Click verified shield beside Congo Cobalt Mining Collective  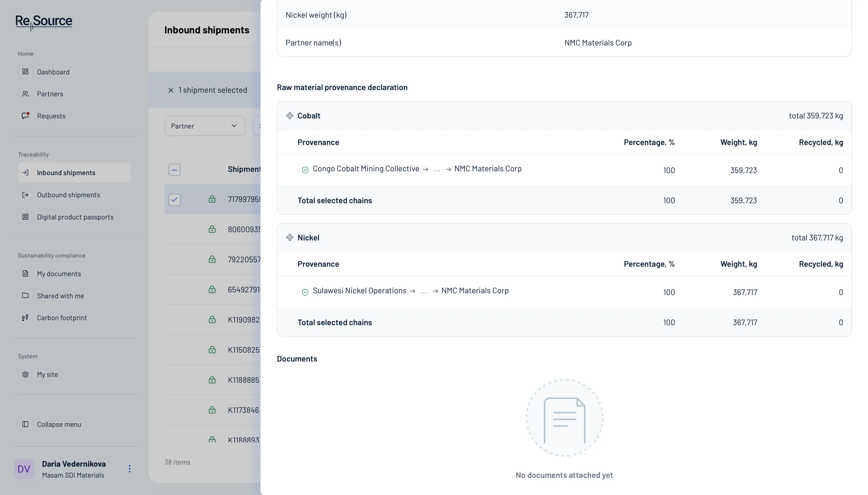(x=305, y=170)
